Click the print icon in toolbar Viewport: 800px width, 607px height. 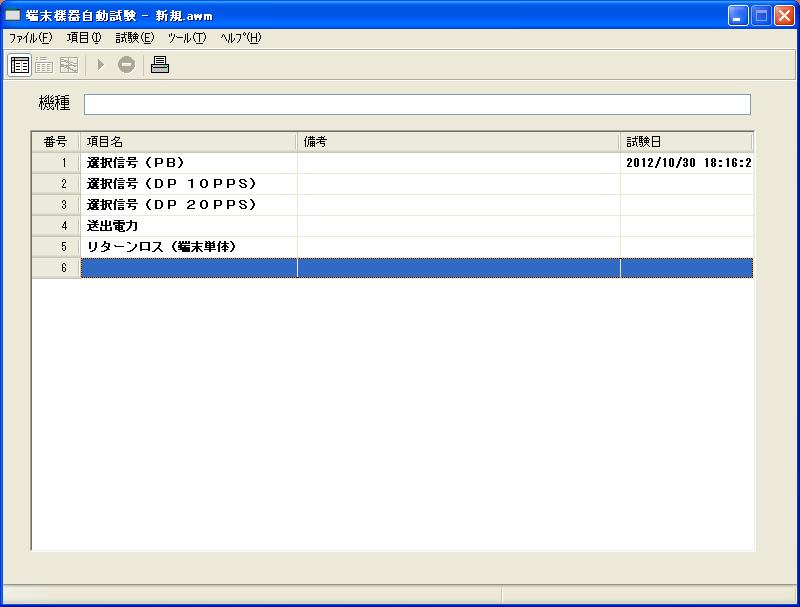point(160,65)
